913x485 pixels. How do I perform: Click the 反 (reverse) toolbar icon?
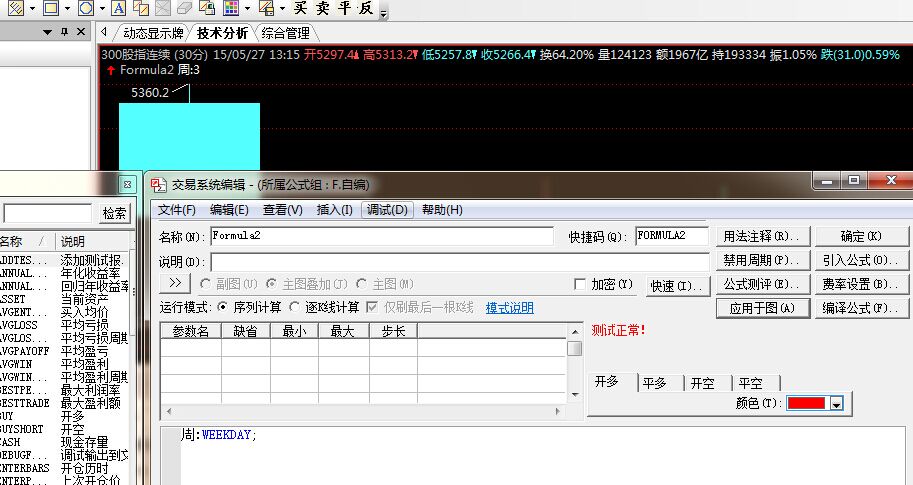[366, 9]
